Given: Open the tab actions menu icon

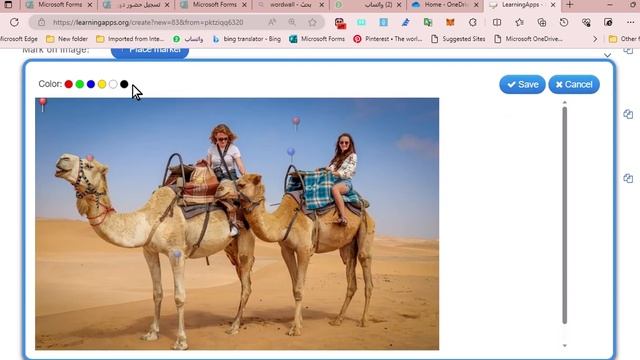Looking at the screenshot, I should pos(8,5).
